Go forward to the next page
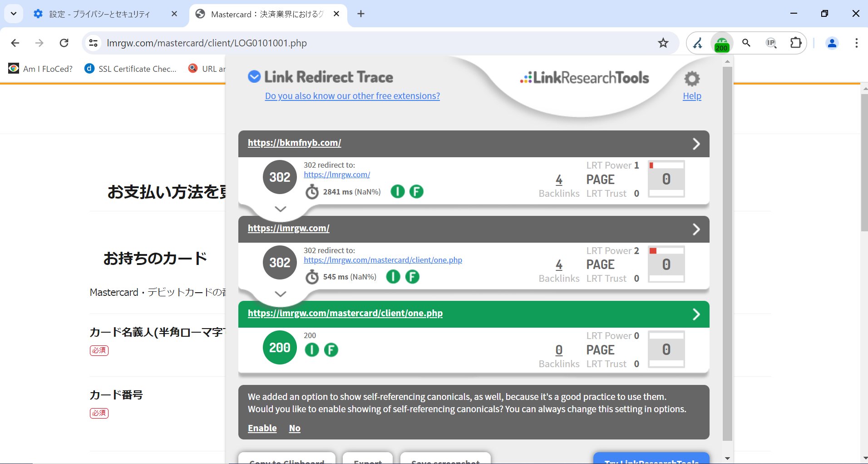 39,43
